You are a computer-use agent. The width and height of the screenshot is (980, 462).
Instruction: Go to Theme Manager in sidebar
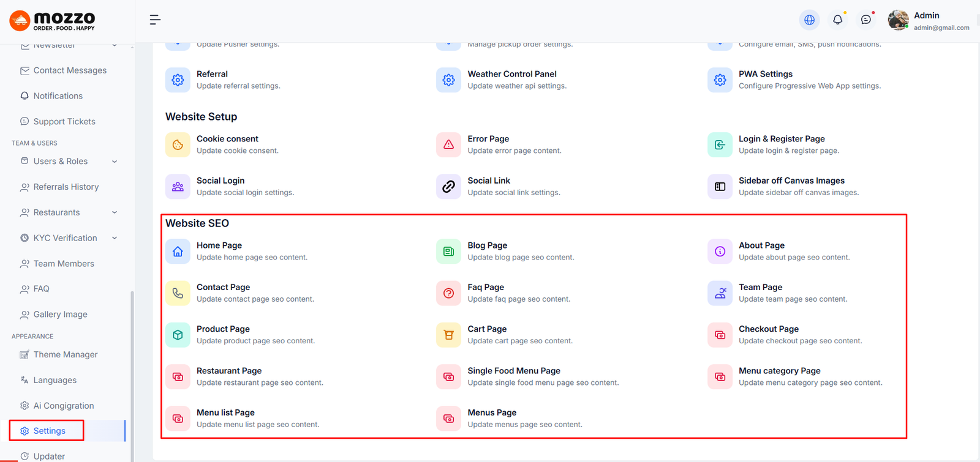click(65, 355)
